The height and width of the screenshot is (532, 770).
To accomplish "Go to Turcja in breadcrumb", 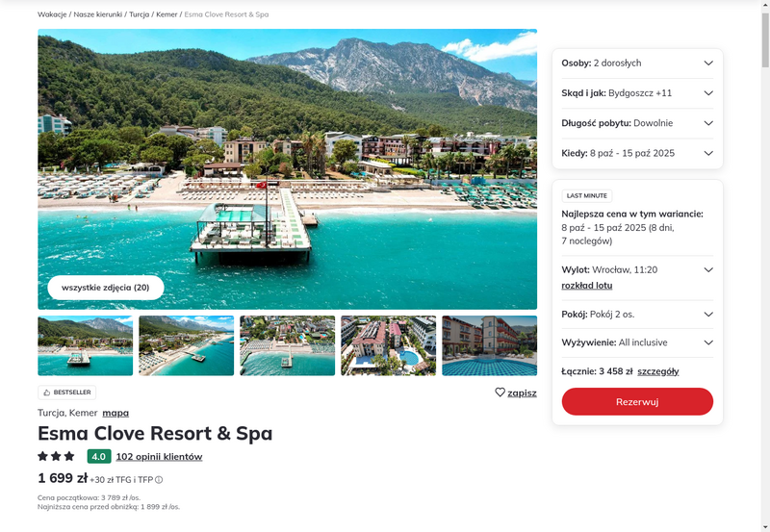I will (139, 14).
